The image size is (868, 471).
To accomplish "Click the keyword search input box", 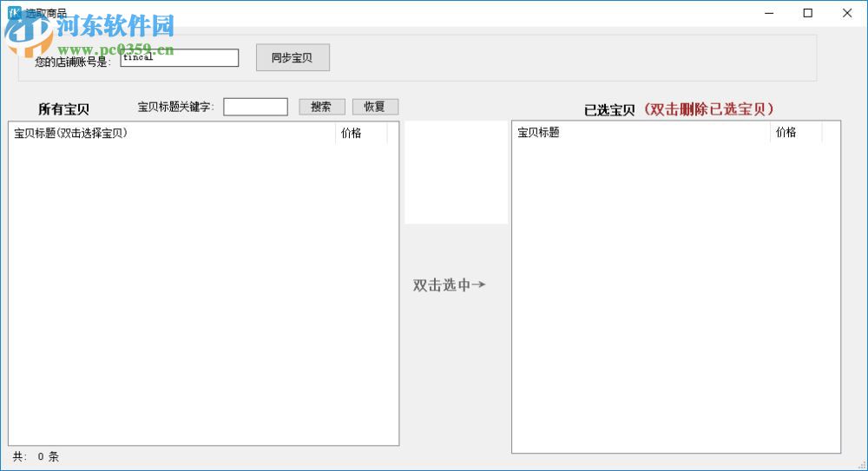I will [255, 107].
